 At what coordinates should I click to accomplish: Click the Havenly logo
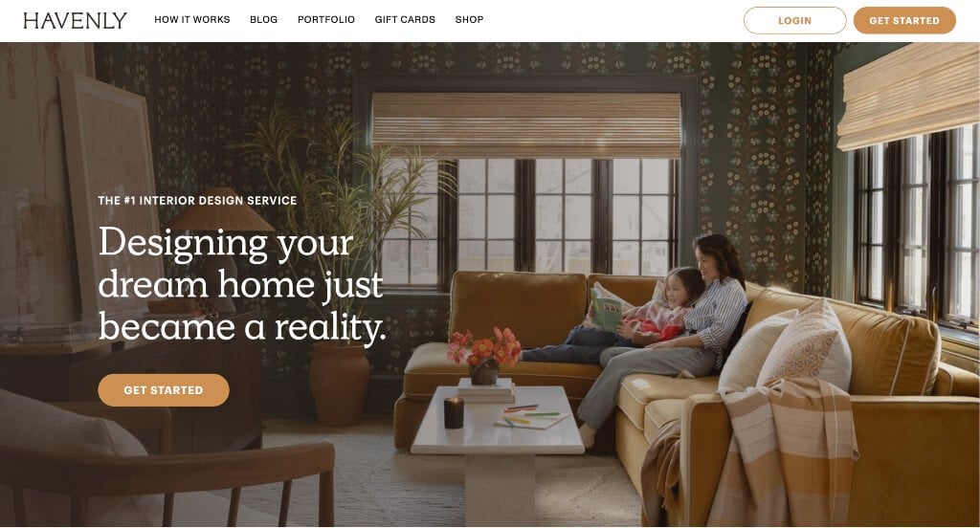coord(75,20)
